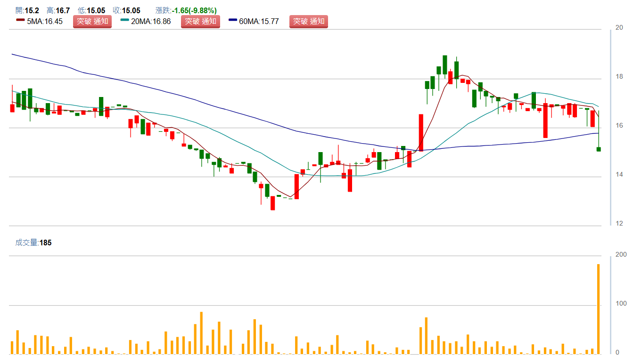
Task: Click the dark red 5MA legend swatch
Action: point(20,21)
